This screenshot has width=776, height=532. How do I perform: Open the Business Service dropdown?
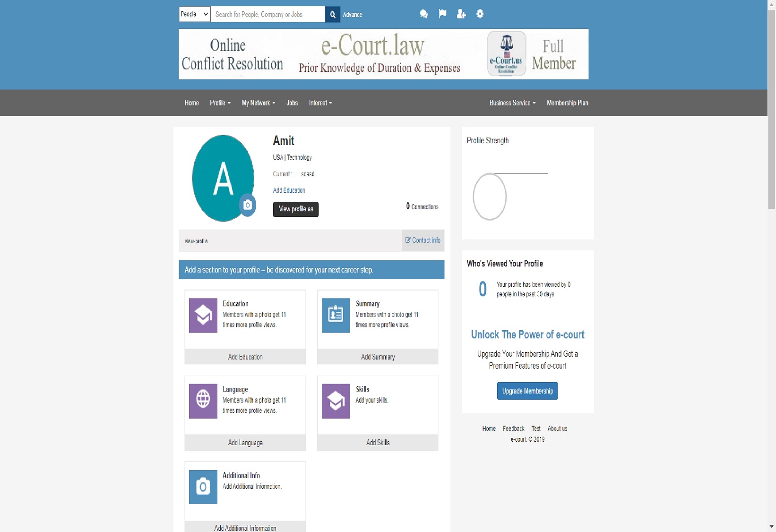[x=512, y=103]
